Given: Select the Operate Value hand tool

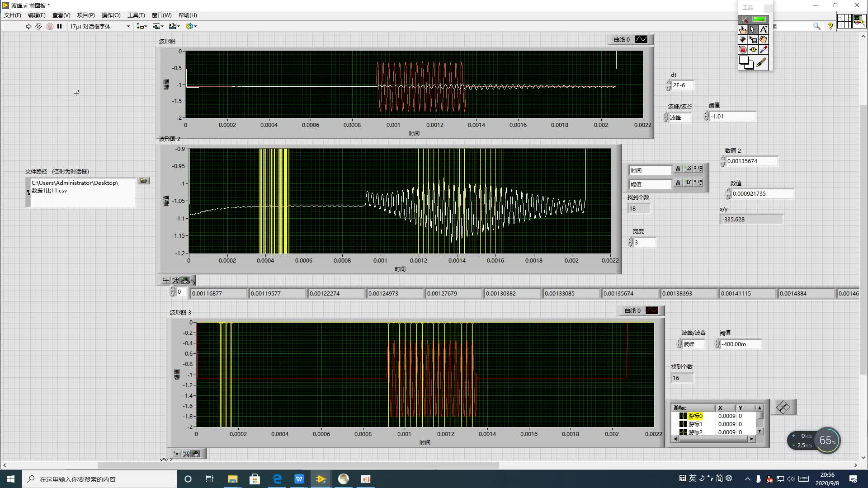Looking at the screenshot, I should (743, 30).
